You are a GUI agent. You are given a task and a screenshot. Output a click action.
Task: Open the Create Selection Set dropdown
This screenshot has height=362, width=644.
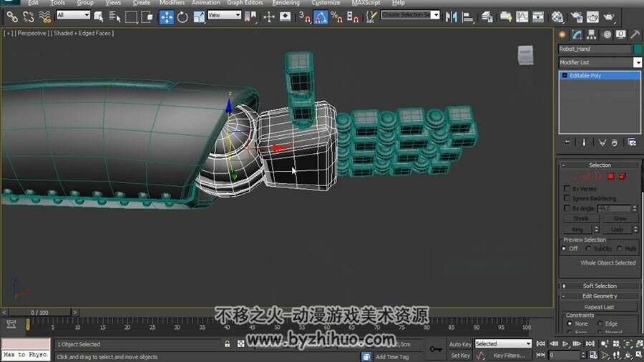click(x=410, y=15)
